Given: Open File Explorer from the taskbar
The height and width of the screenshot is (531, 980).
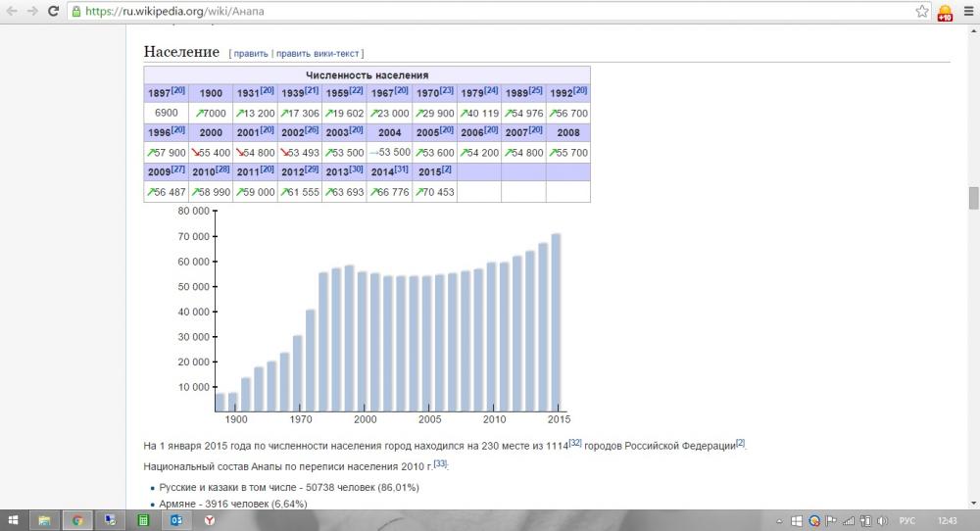Looking at the screenshot, I should pos(44,520).
